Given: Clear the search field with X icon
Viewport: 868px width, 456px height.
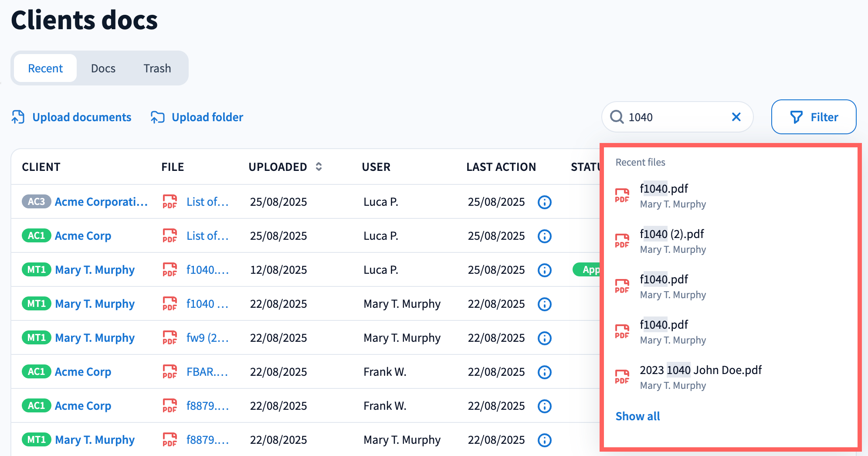Looking at the screenshot, I should (736, 117).
